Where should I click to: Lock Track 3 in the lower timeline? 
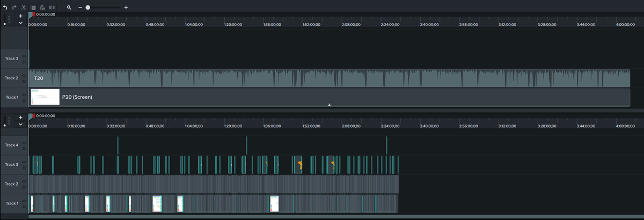24,167
